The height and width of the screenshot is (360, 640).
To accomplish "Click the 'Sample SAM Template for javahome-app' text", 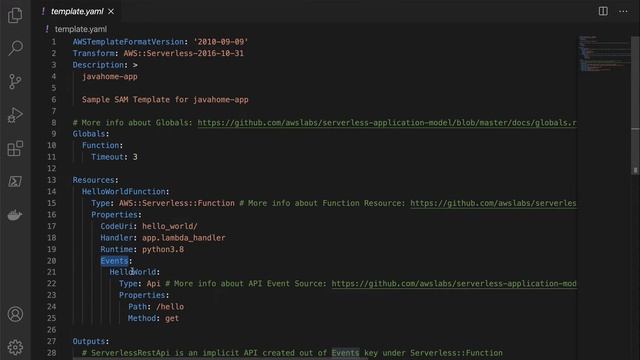I will tap(165, 100).
